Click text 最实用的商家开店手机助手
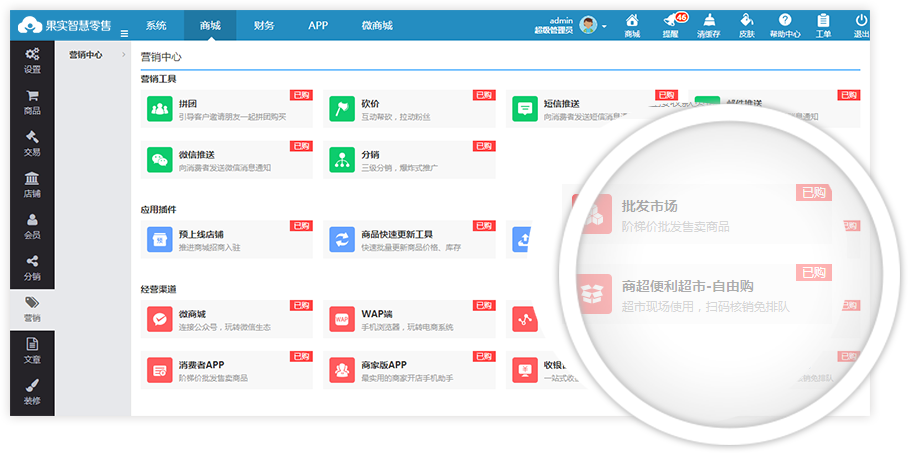Image resolution: width=908 pixels, height=453 pixels. click(x=407, y=378)
